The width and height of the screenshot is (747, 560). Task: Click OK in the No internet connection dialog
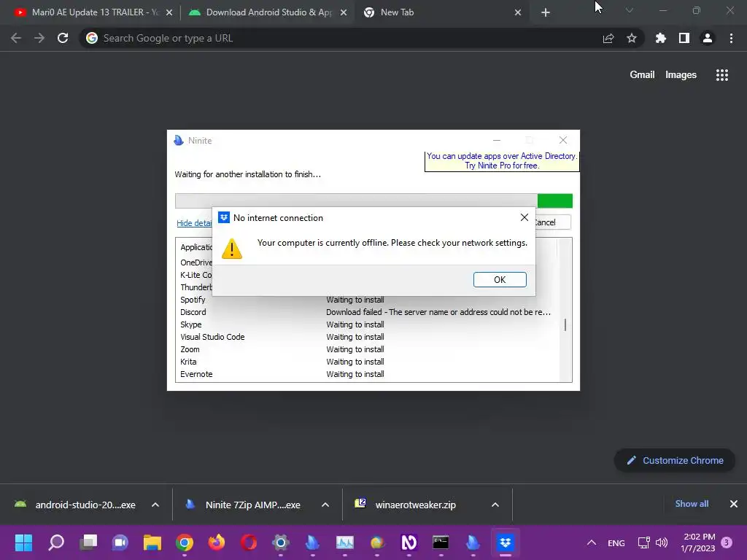500,279
